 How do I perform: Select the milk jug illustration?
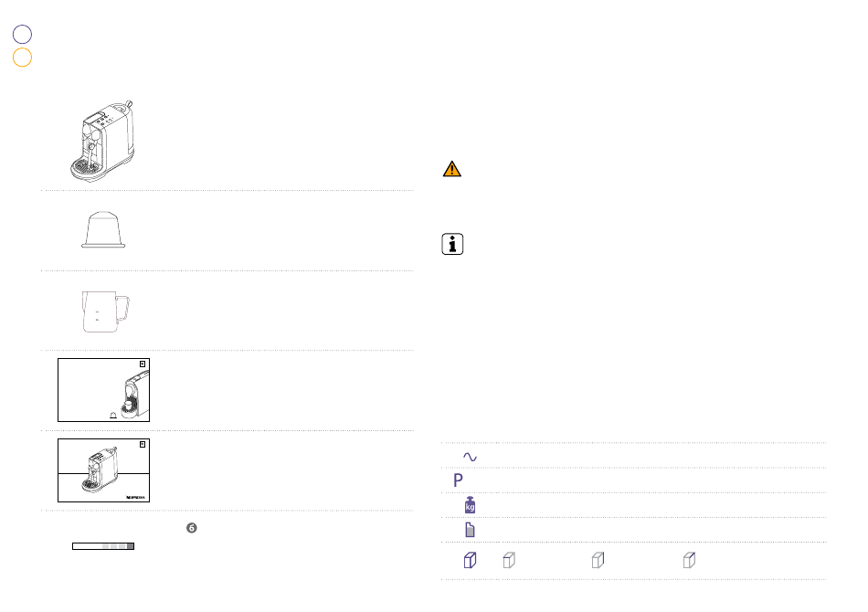[105, 311]
